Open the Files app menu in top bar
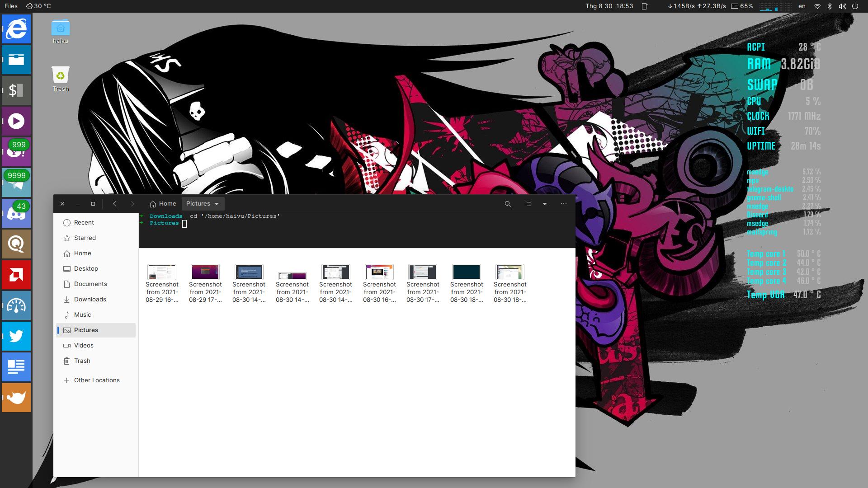Screen dimensions: 868x488 pos(11,6)
